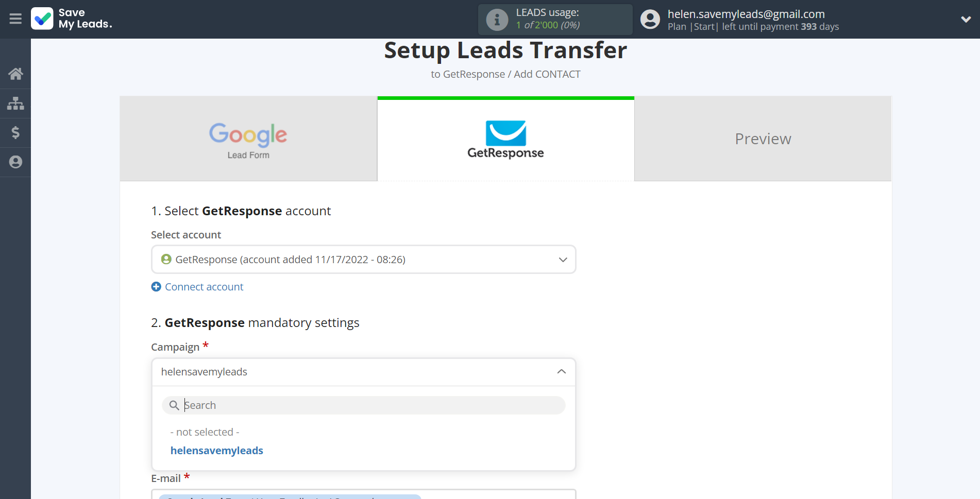This screenshot has width=980, height=499.
Task: Open the profile icon in sidebar
Action: [15, 162]
